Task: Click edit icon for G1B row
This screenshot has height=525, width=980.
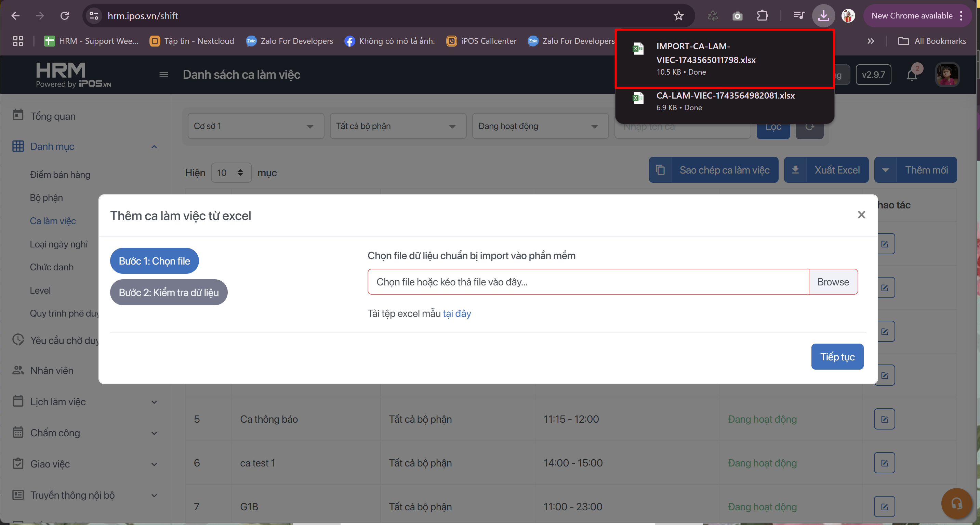Action: 884,507
